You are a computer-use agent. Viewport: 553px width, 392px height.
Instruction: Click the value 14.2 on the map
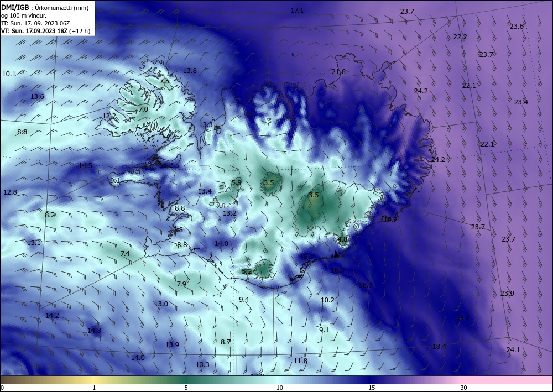tap(52, 316)
